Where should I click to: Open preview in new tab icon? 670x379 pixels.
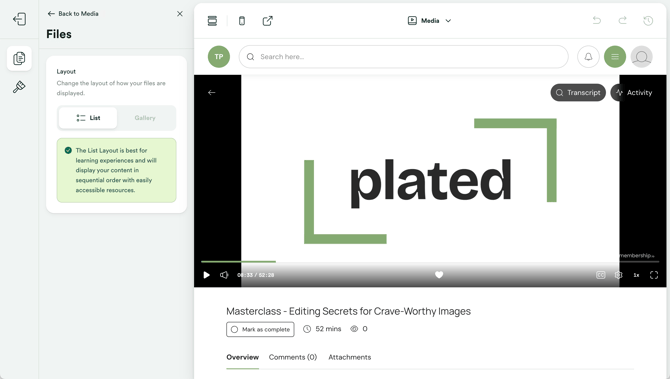point(267,21)
